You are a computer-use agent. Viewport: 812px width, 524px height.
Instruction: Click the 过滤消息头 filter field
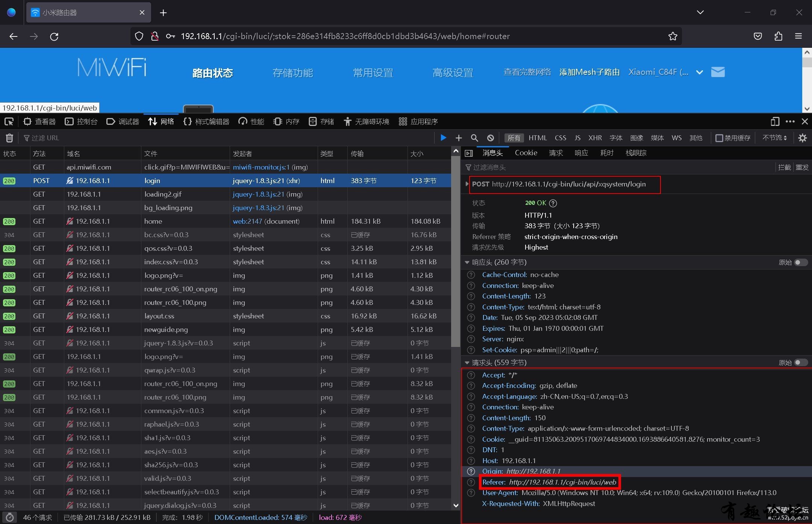(618, 167)
